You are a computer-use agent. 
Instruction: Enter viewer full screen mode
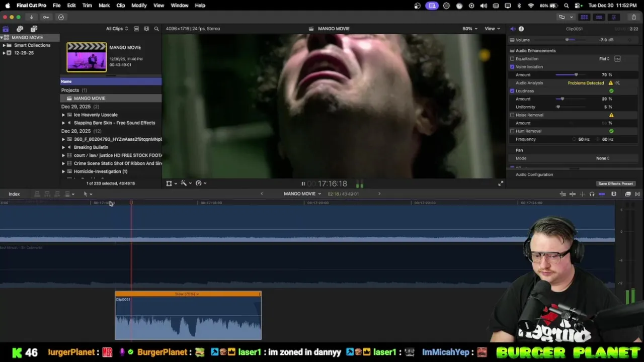pyautogui.click(x=501, y=184)
